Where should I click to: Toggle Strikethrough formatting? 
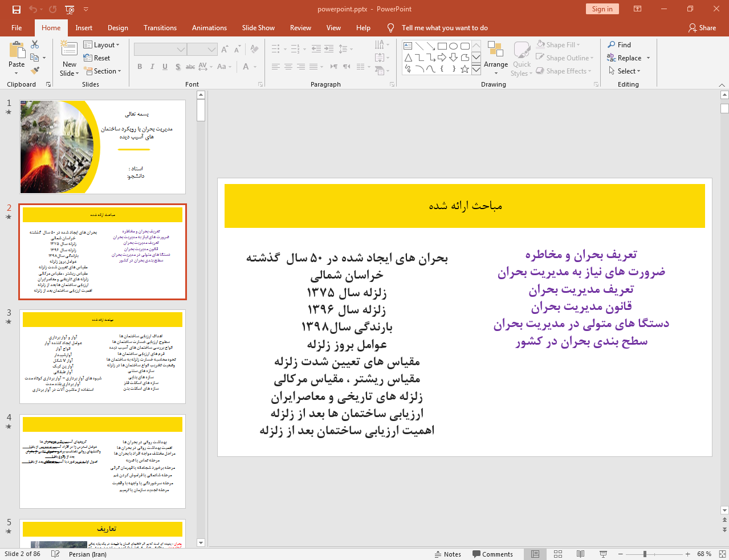(x=190, y=67)
